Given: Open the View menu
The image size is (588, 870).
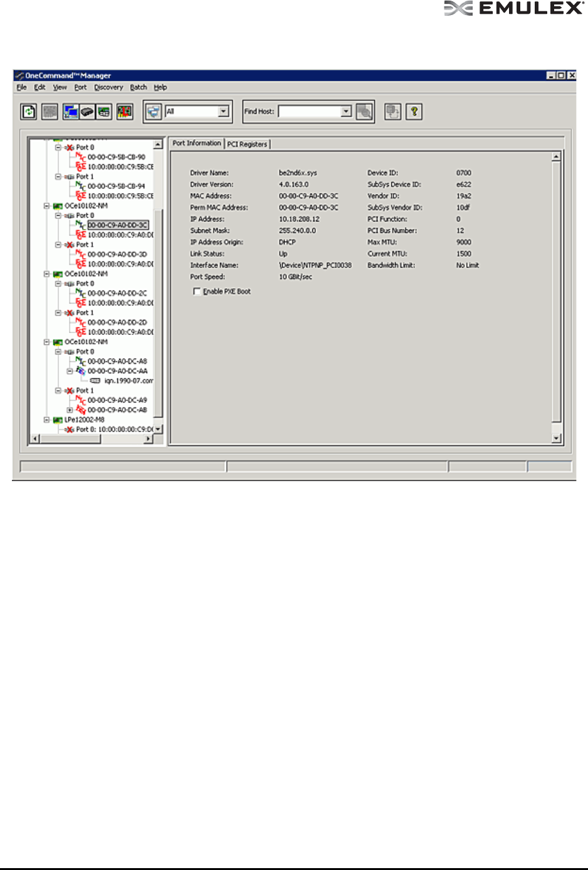Looking at the screenshot, I should tap(60, 87).
